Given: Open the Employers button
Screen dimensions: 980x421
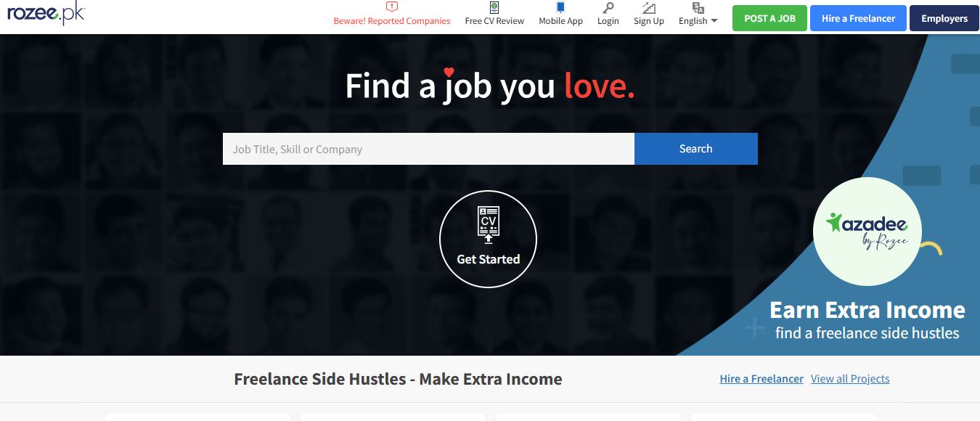Looking at the screenshot, I should tap(944, 18).
